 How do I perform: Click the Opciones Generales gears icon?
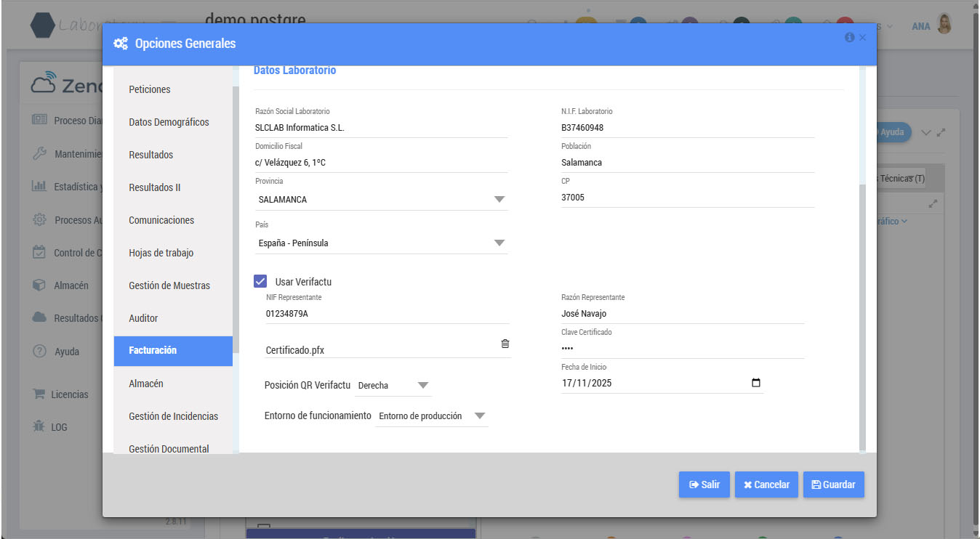121,44
